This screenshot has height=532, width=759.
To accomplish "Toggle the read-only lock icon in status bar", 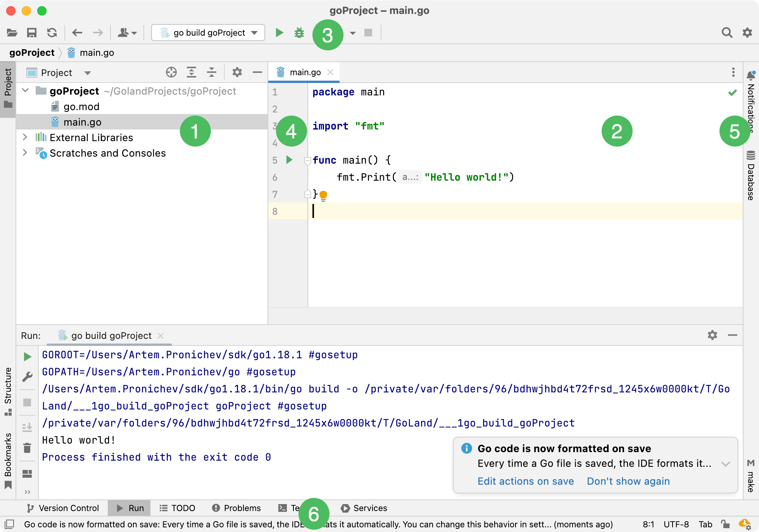I will tap(725, 524).
